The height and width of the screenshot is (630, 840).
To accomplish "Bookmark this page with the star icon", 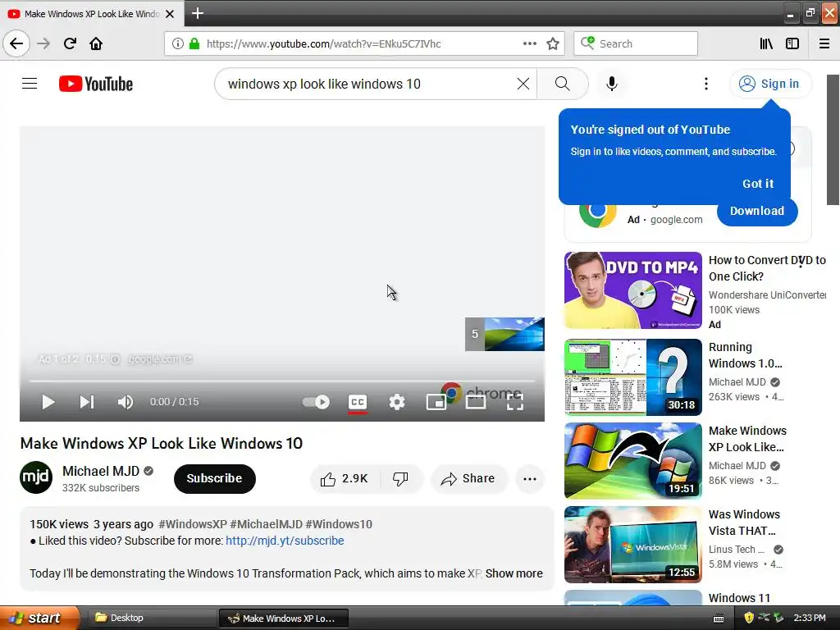I will (x=553, y=43).
